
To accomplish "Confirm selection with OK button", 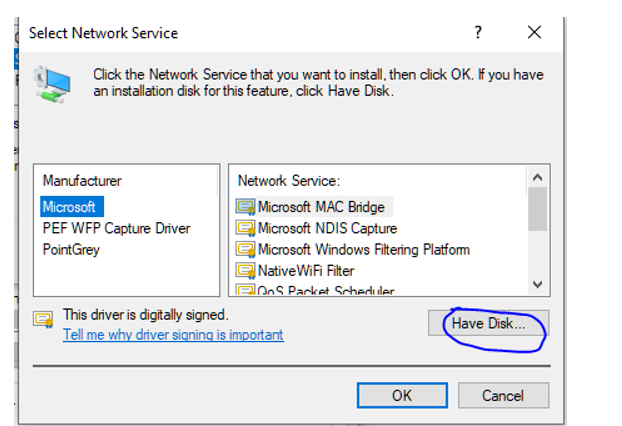I will point(402,395).
